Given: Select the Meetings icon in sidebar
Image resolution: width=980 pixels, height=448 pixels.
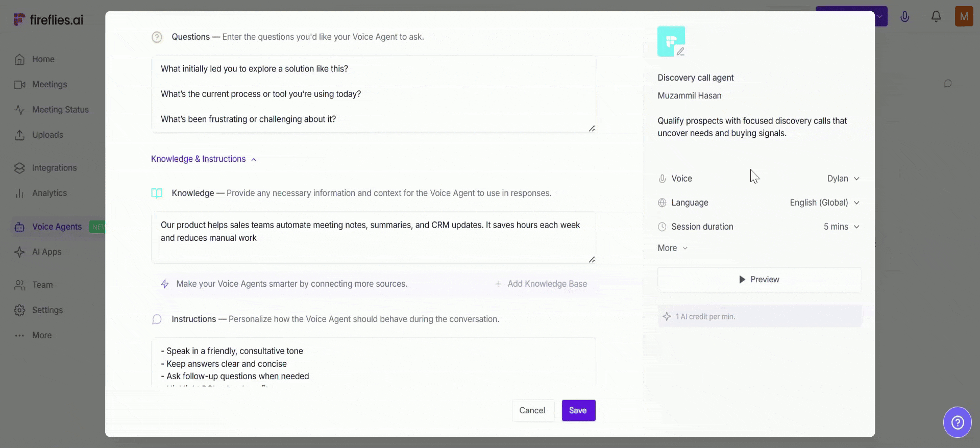Looking at the screenshot, I should [19, 84].
